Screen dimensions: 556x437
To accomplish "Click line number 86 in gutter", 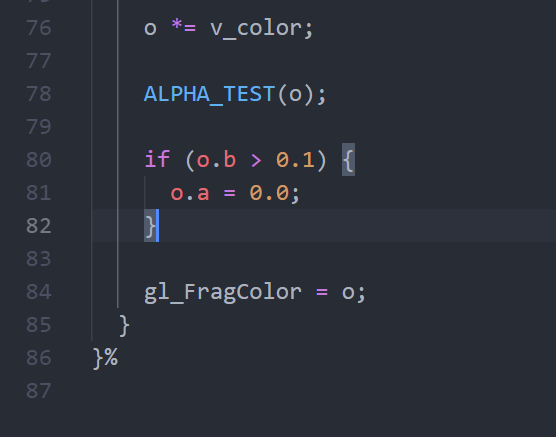I will (39, 358).
